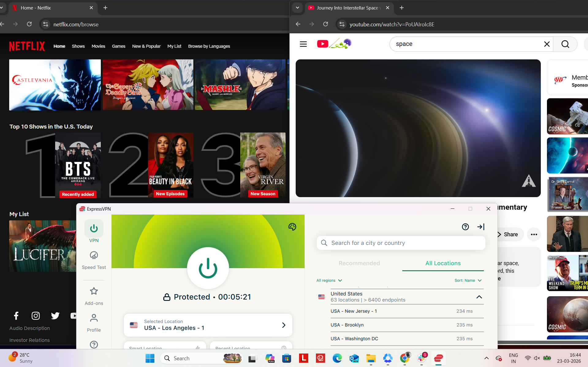Click the Windows taskbar Search box
The height and width of the screenshot is (367, 588).
(202, 358)
